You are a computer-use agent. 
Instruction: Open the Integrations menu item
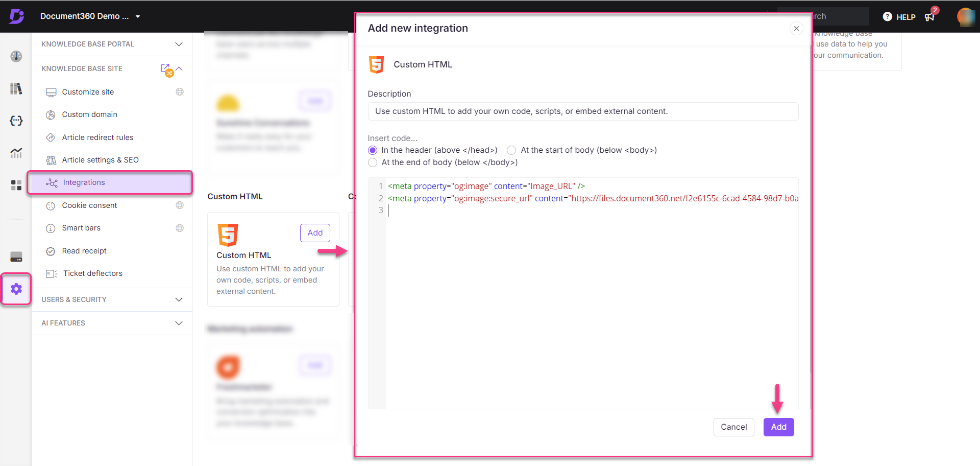point(110,182)
